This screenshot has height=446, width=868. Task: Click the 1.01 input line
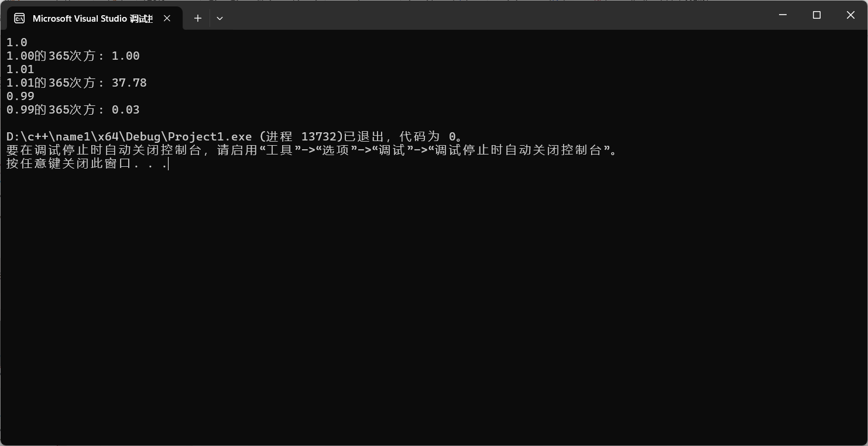[x=20, y=69]
